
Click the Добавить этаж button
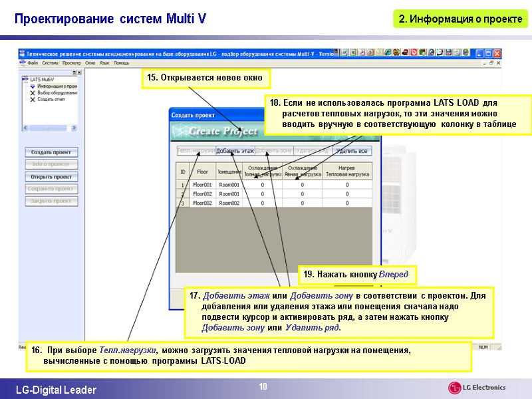coord(235,151)
